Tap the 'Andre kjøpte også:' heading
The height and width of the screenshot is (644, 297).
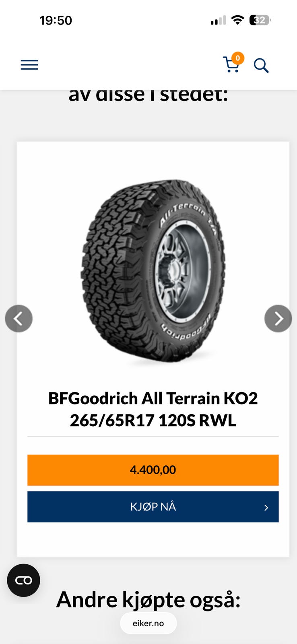coord(148,600)
